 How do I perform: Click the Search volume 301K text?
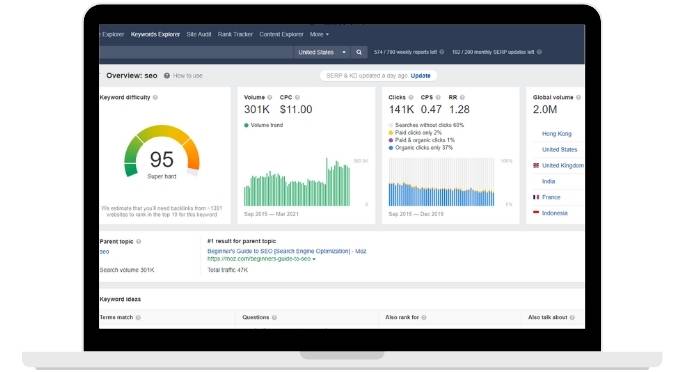(x=127, y=270)
